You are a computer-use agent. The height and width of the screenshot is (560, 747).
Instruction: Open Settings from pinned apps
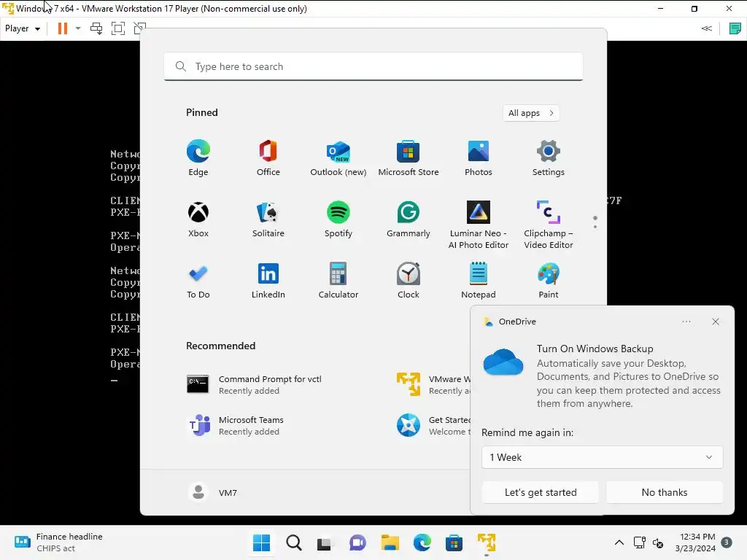coord(549,158)
